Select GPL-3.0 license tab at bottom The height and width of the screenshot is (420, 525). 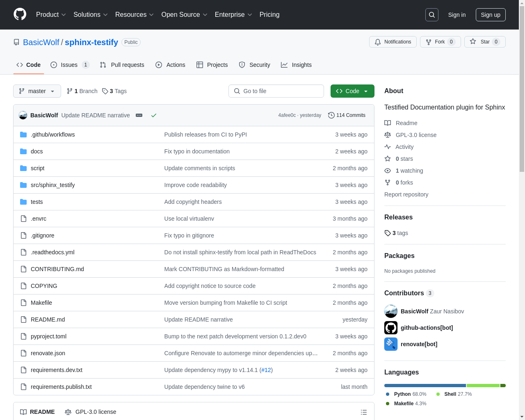(x=90, y=412)
